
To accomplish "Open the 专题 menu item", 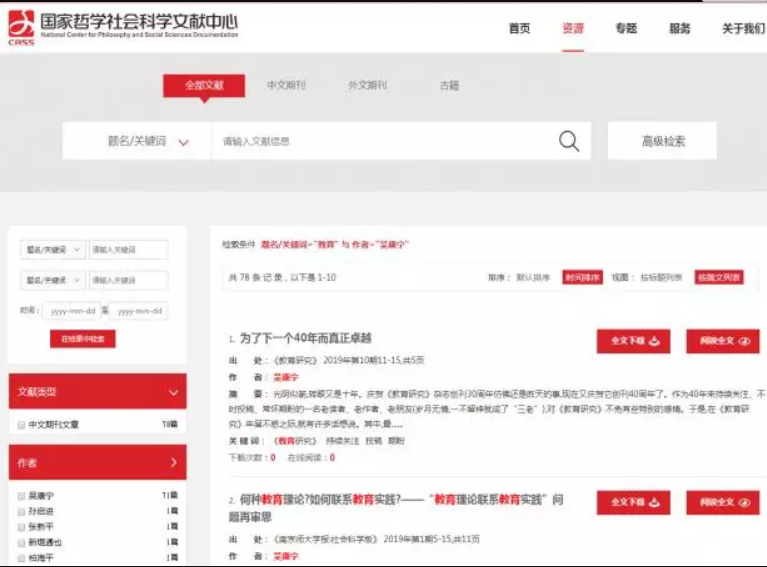I will point(626,28).
